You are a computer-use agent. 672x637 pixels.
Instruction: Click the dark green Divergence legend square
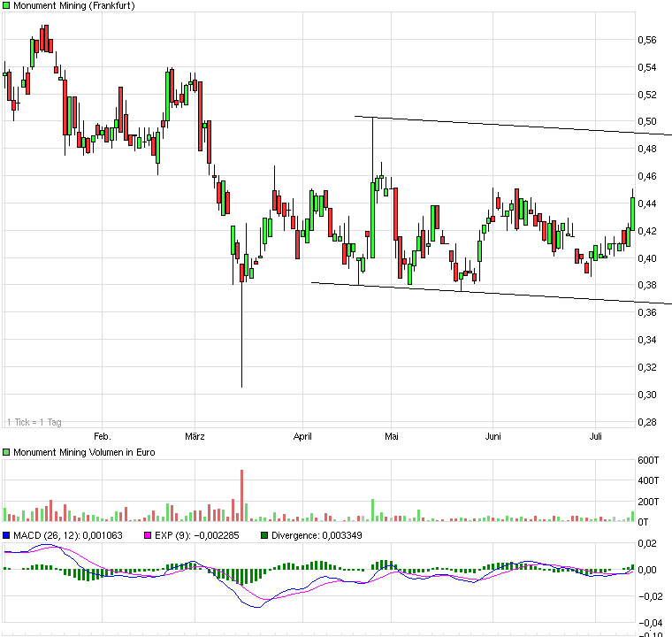click(x=264, y=535)
